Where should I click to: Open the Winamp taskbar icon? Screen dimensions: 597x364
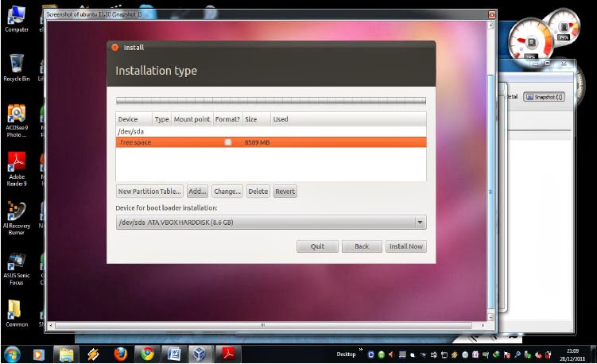point(93,354)
